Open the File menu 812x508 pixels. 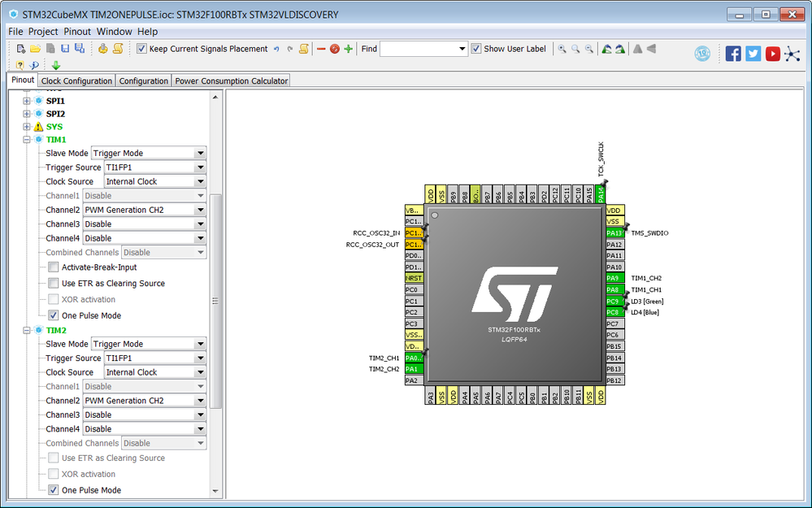coord(15,32)
